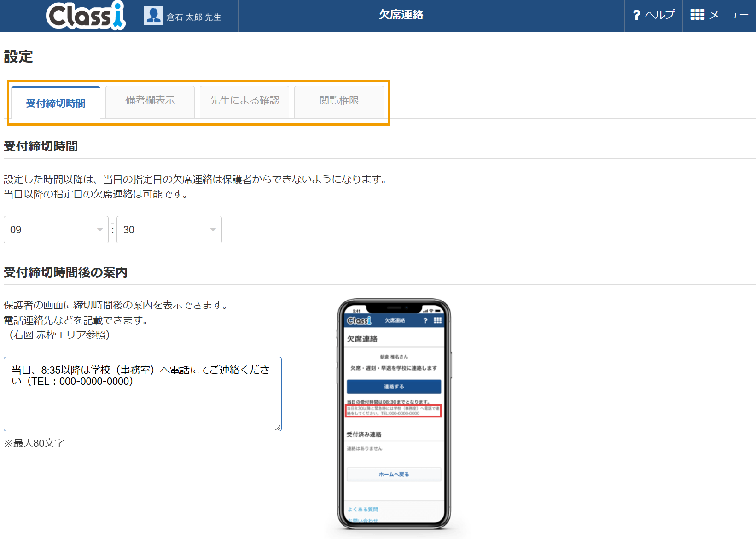Click the help question mark icon

click(x=636, y=15)
